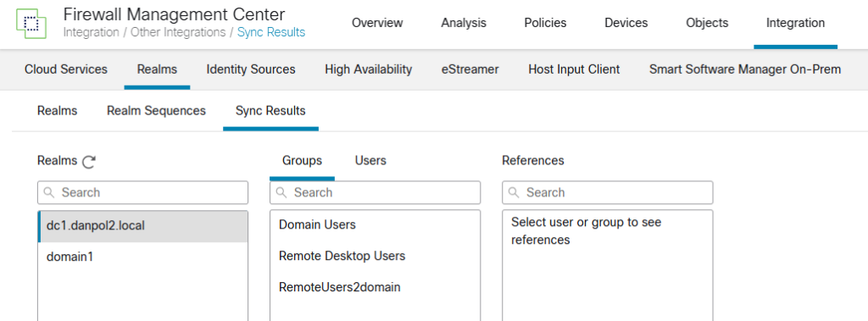Viewport: 868px width, 321px height.
Task: Refresh the Realms list icon
Action: tap(88, 162)
